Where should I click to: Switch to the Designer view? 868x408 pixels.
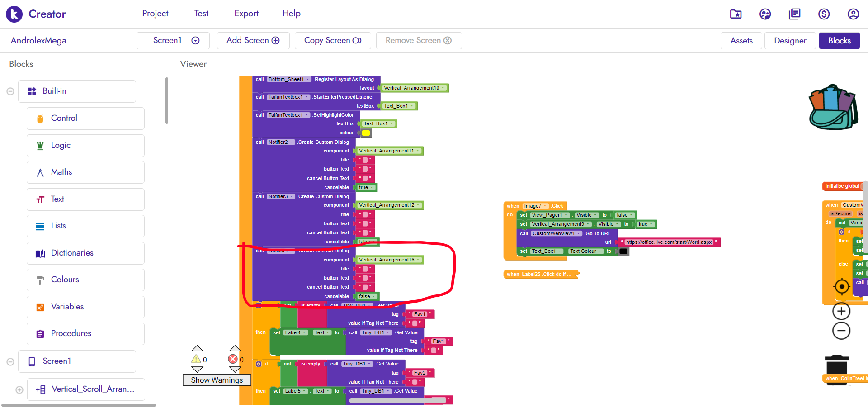[x=790, y=41]
